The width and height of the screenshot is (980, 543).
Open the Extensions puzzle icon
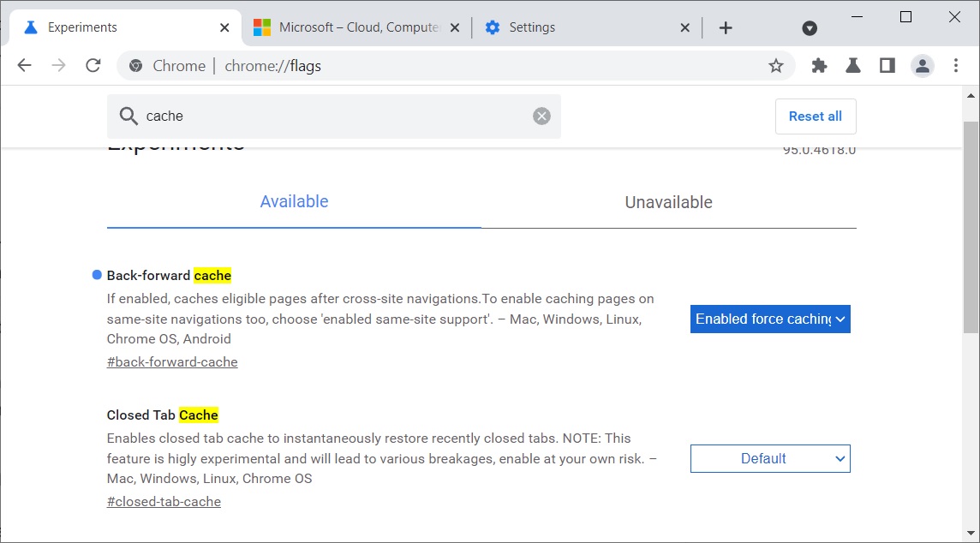pos(819,66)
